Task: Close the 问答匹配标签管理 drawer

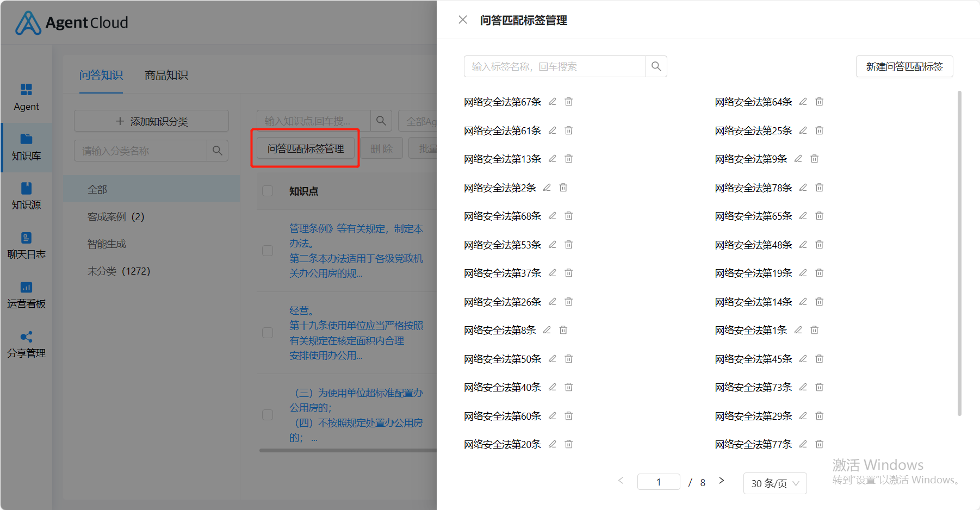Action: click(x=463, y=20)
